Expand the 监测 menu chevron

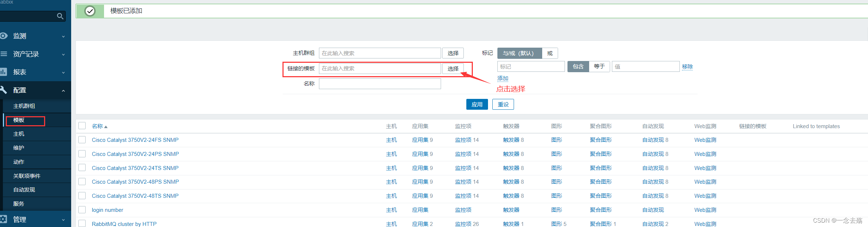click(64, 36)
